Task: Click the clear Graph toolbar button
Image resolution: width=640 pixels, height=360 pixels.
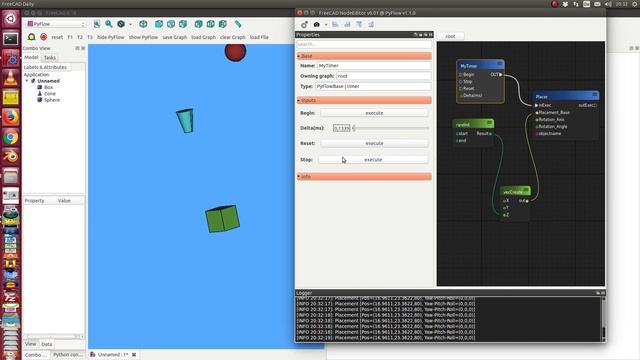Action: coord(233,37)
